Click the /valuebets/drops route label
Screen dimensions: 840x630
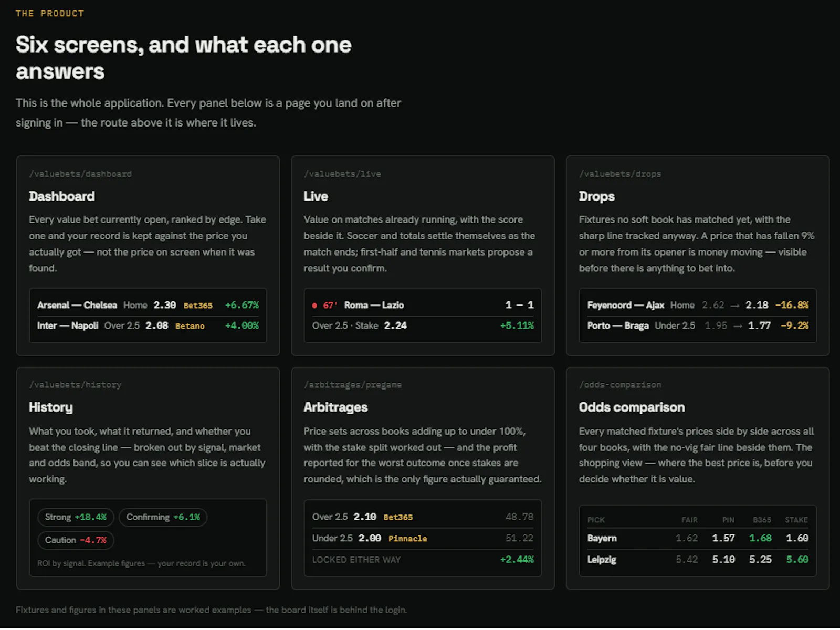(x=620, y=174)
